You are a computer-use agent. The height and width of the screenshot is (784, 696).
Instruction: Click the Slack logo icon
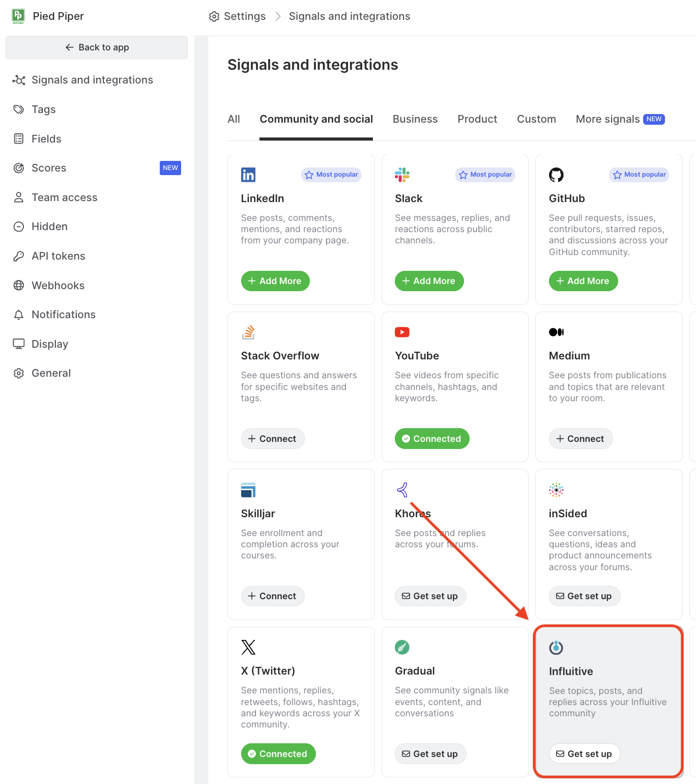click(x=402, y=175)
